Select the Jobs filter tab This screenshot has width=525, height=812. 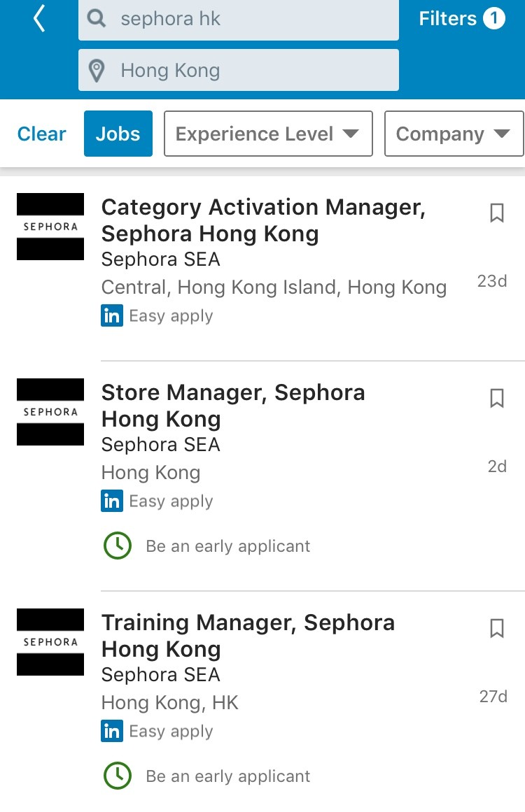pyautogui.click(x=118, y=134)
